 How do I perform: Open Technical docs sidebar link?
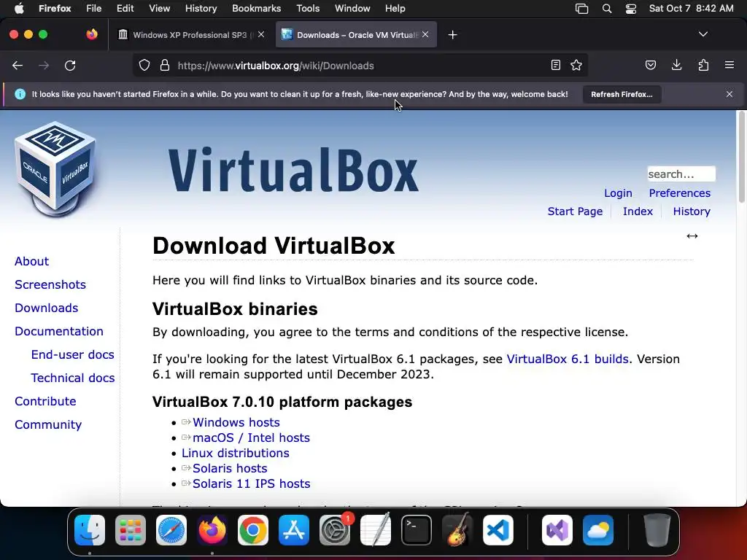point(73,378)
